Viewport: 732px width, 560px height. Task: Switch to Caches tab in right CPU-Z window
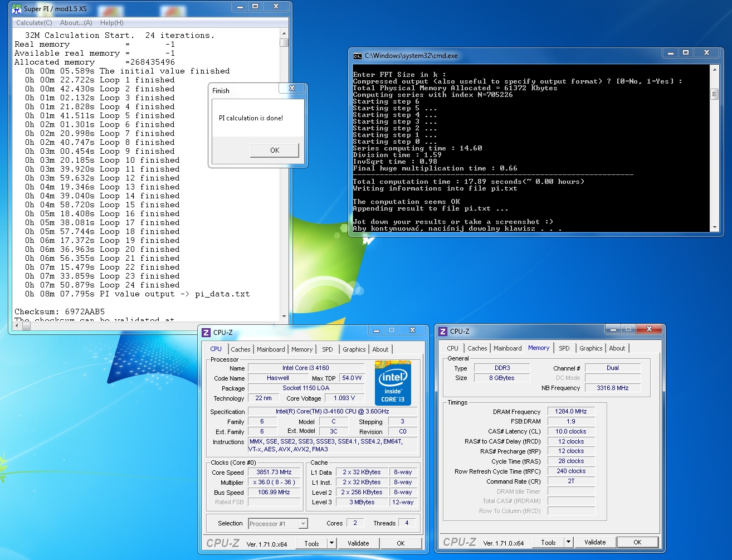(477, 348)
